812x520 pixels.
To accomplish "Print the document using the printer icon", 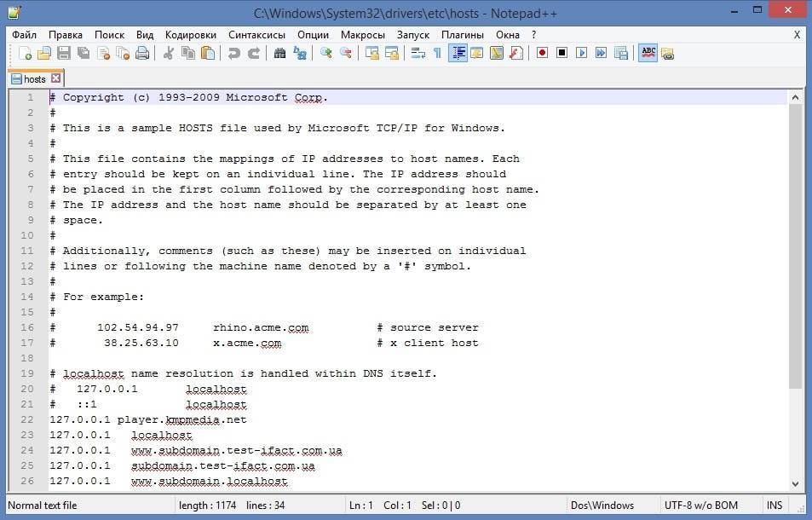I will tap(142, 53).
